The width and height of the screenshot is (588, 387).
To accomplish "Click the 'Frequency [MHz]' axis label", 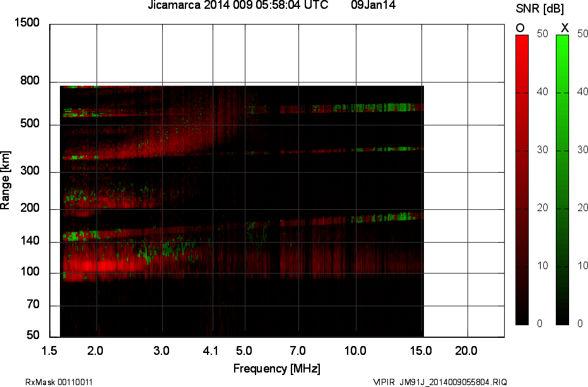I will (x=277, y=368).
